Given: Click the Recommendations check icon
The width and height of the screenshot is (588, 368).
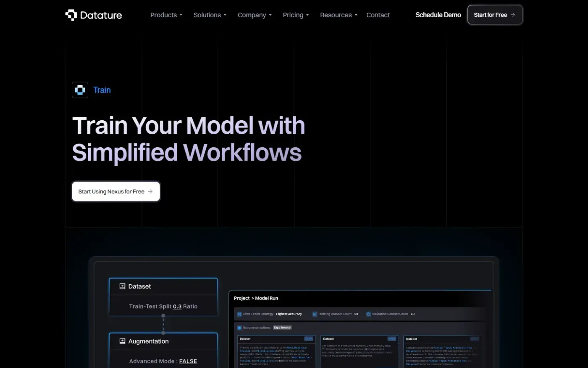Looking at the screenshot, I should tap(239, 328).
